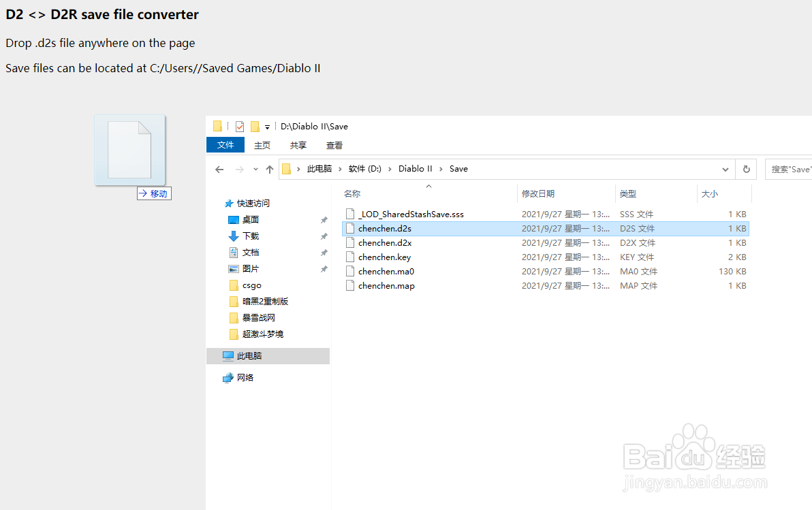Click the pin icon next to 桌面

(324, 220)
